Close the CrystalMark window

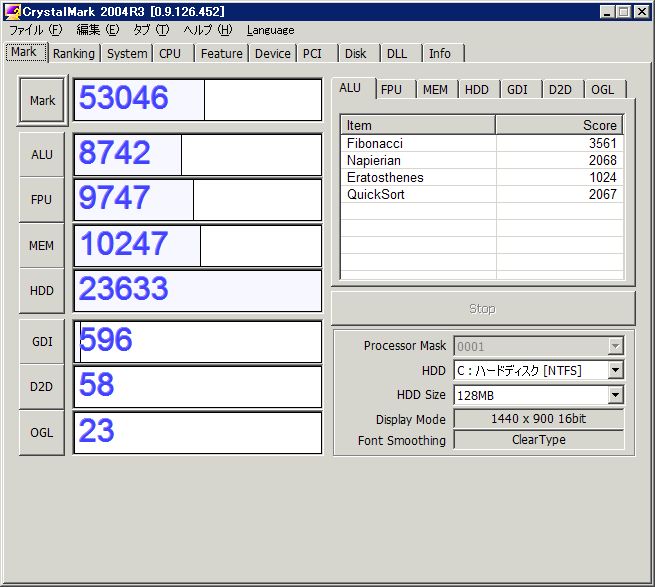pos(641,12)
